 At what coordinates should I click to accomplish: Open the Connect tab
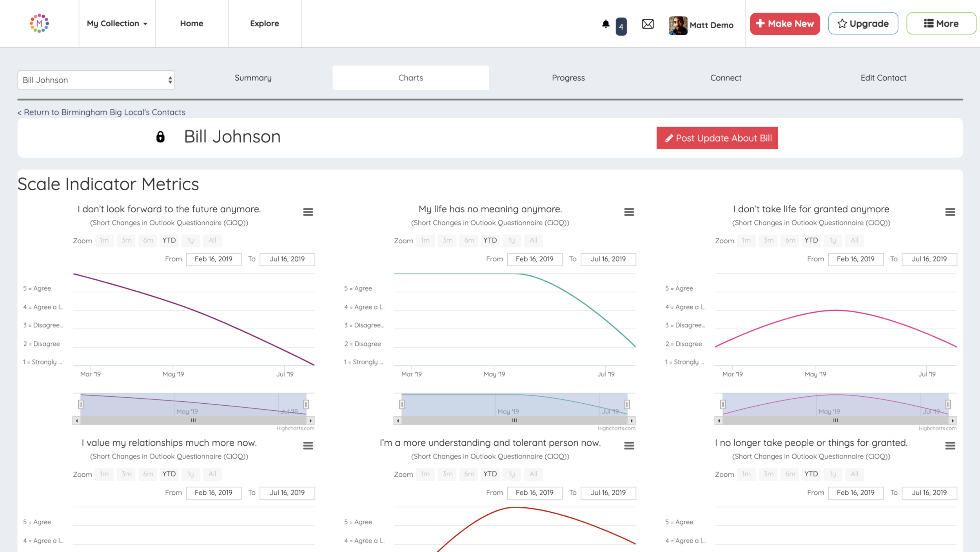tap(726, 78)
